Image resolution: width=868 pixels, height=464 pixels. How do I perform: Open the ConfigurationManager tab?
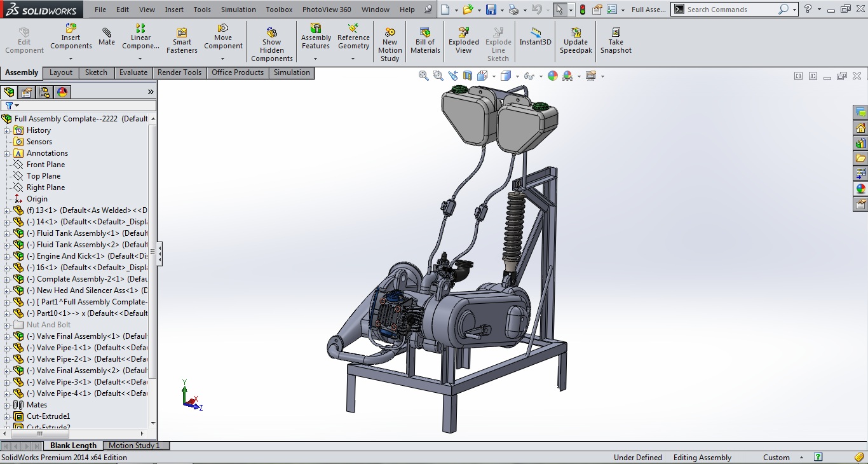coord(44,92)
